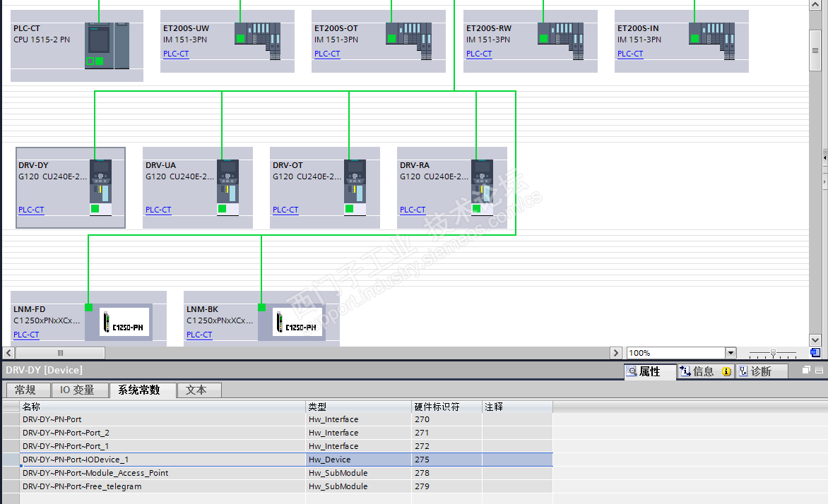The height and width of the screenshot is (504, 828).
Task: Open the 诊断 inspector tab
Action: point(762,371)
